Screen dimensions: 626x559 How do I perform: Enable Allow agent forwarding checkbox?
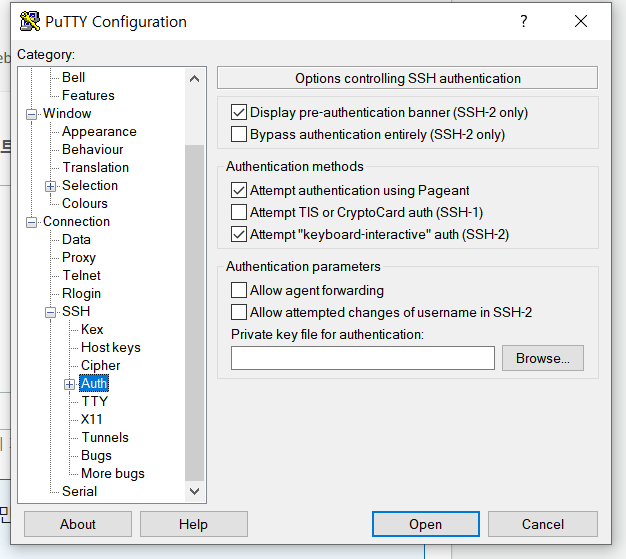tap(239, 290)
